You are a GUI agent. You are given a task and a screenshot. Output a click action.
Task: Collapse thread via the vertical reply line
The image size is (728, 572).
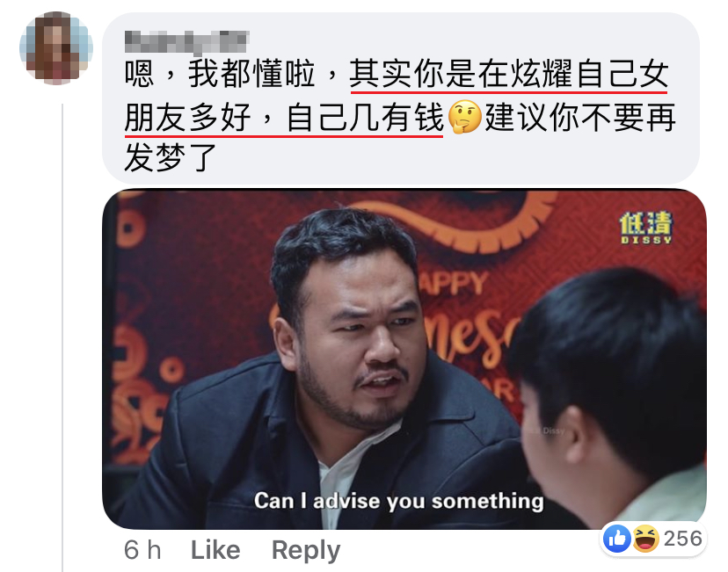click(62, 337)
